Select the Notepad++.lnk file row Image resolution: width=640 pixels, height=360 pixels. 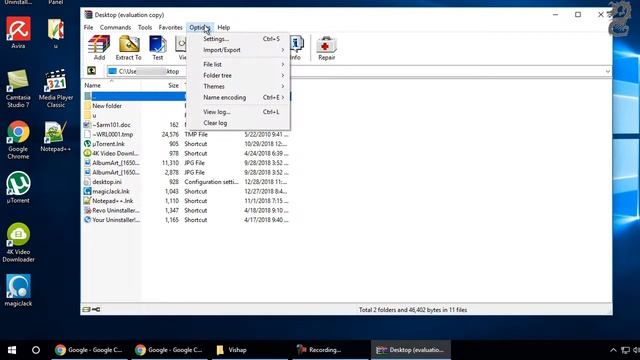tap(187, 201)
